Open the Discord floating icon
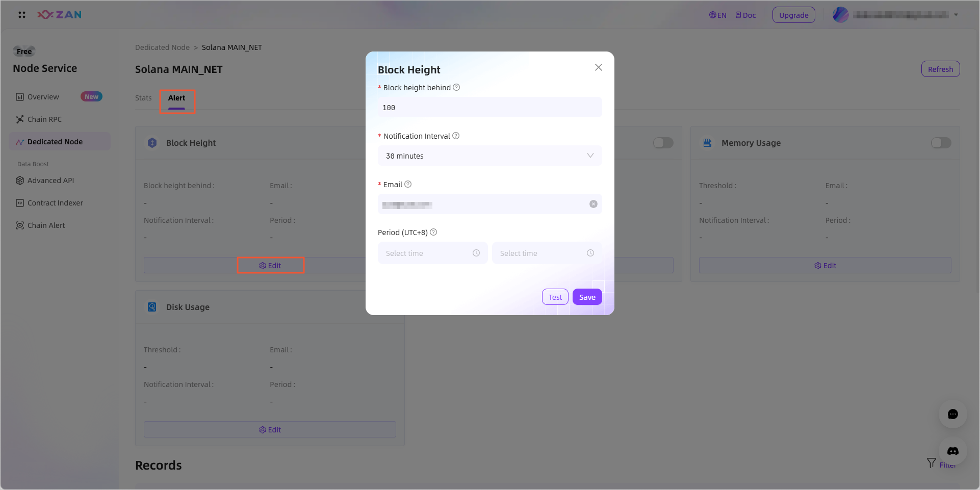Image resolution: width=980 pixels, height=490 pixels. point(952,451)
